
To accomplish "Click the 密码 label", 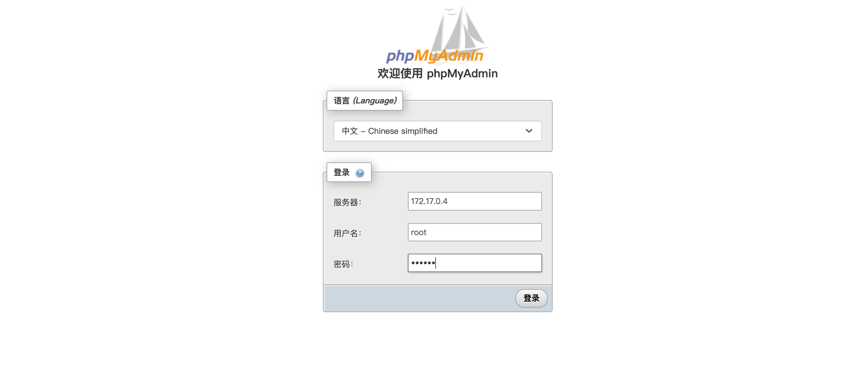I will (343, 264).
